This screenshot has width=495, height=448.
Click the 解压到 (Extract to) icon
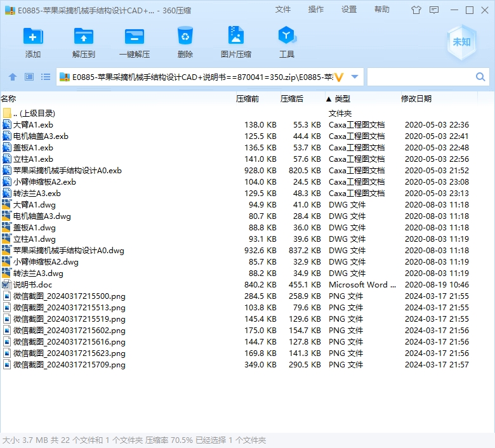83,36
